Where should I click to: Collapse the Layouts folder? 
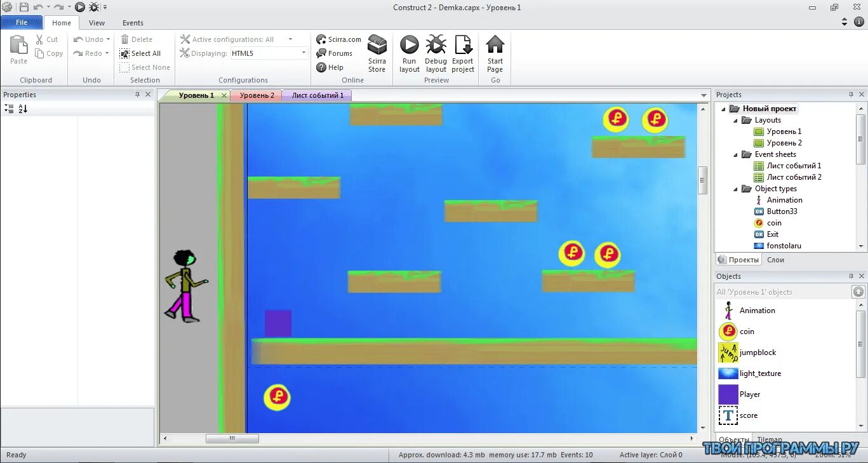click(x=735, y=120)
